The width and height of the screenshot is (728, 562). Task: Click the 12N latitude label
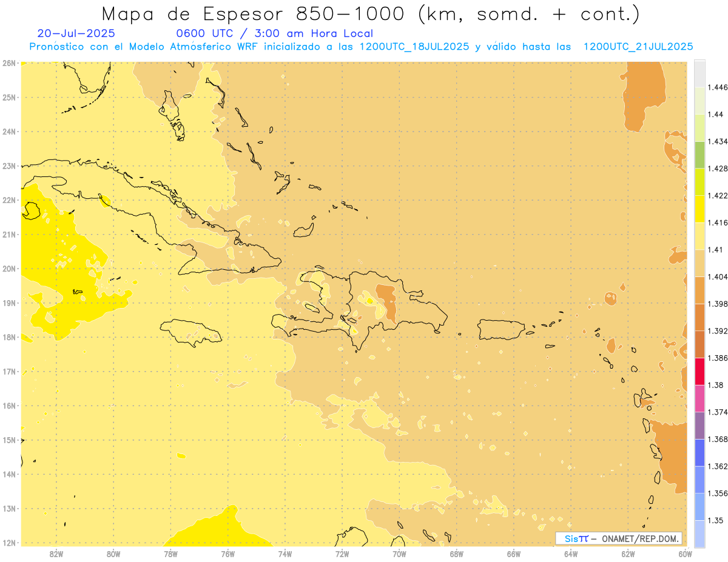pyautogui.click(x=9, y=543)
